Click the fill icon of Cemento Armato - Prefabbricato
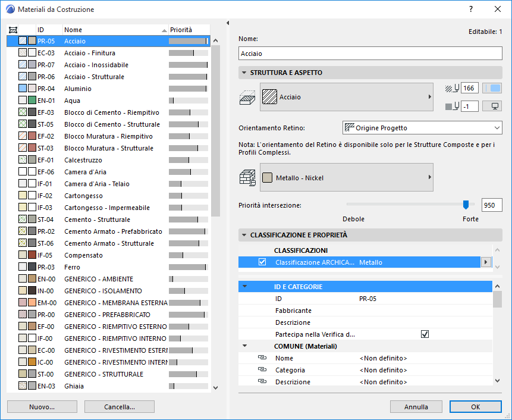Viewport: 512px width, 420px height. click(23, 231)
